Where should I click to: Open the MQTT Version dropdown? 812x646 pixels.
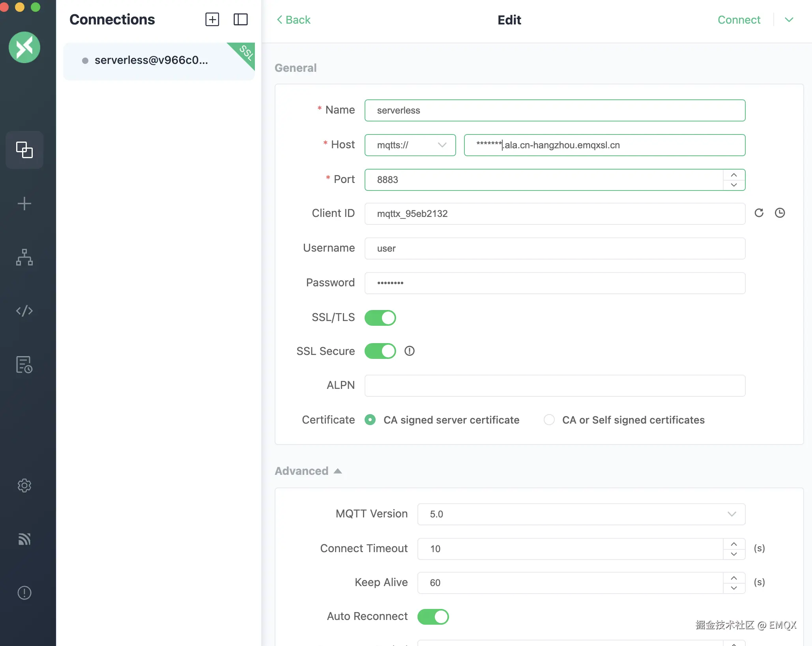pos(581,514)
